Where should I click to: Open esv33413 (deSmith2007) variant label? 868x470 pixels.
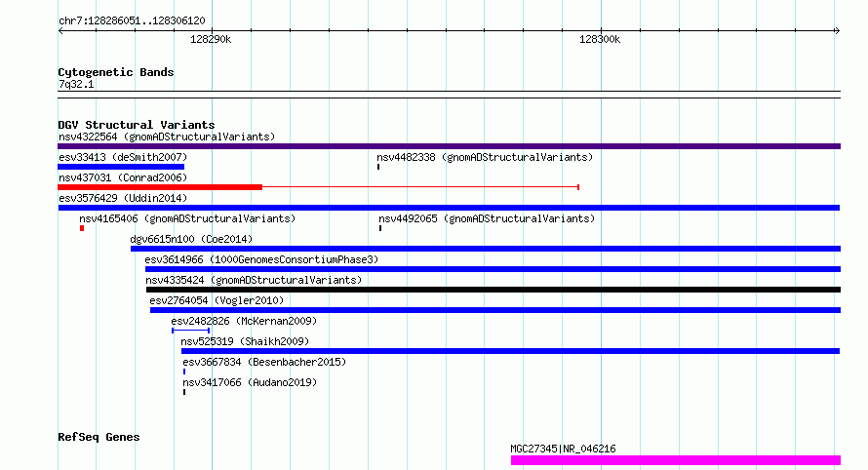pyautogui.click(x=123, y=157)
